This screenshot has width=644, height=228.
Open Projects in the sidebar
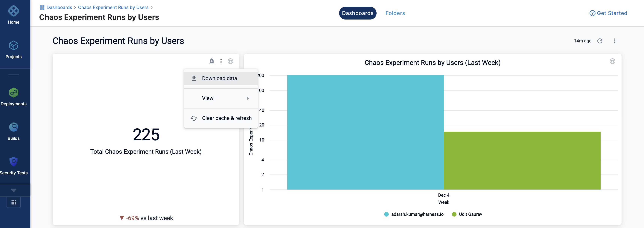(13, 46)
